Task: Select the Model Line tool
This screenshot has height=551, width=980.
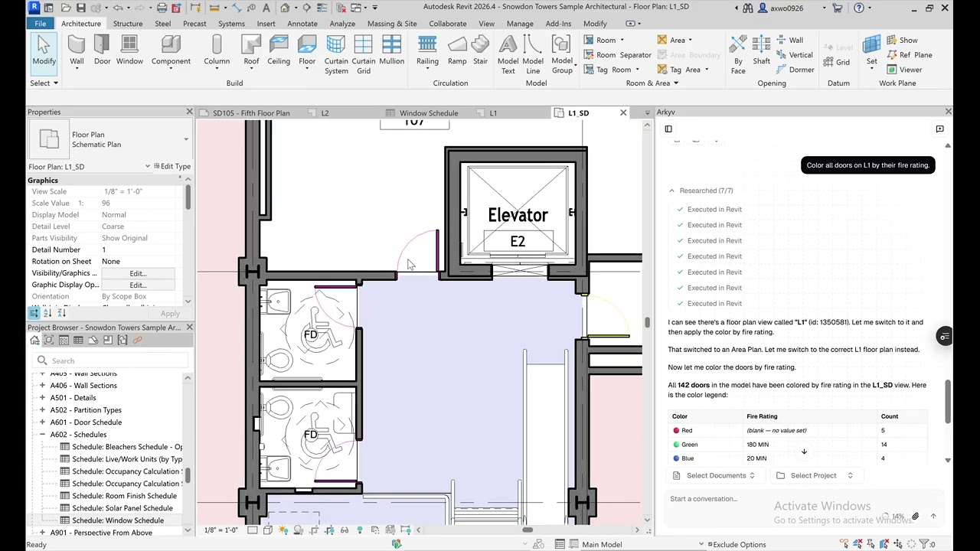Action: [x=533, y=55]
